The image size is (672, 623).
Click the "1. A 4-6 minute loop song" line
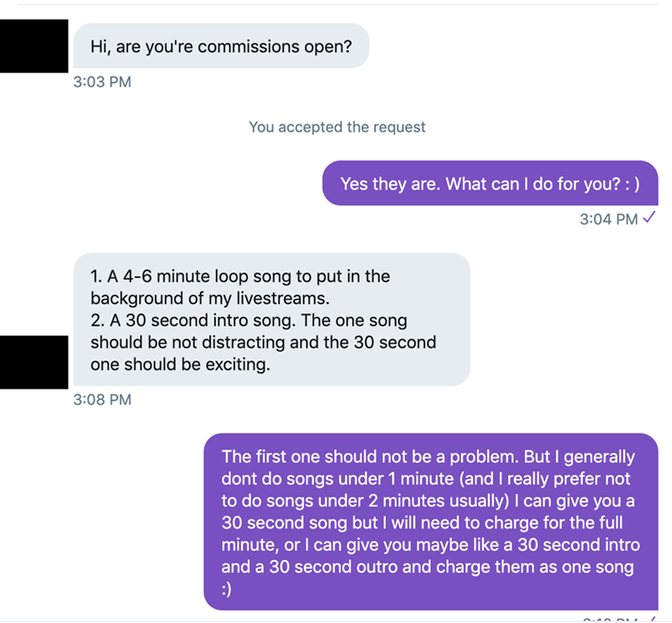[x=239, y=275]
